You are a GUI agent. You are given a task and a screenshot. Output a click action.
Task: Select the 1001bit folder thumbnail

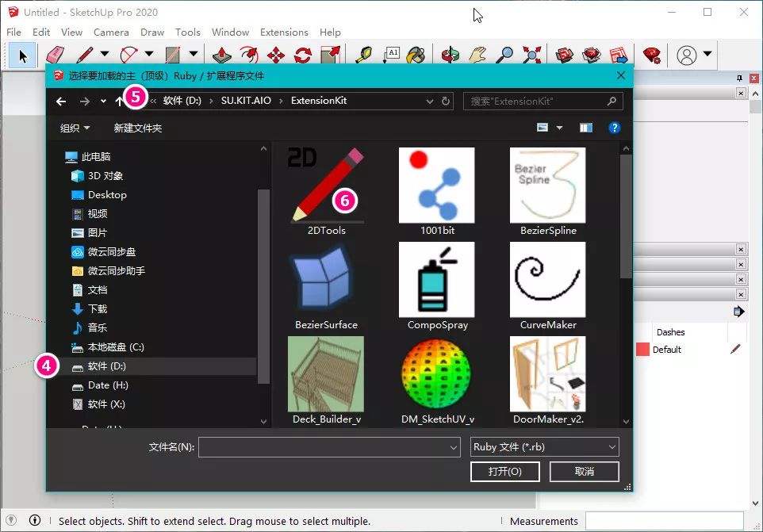[437, 192]
